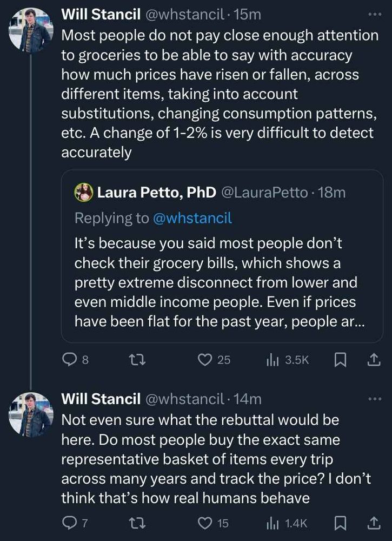Viewport: 392px width, 541px height.
Task: Open Will Stancil's avatar on the first tweet
Action: pos(31,30)
